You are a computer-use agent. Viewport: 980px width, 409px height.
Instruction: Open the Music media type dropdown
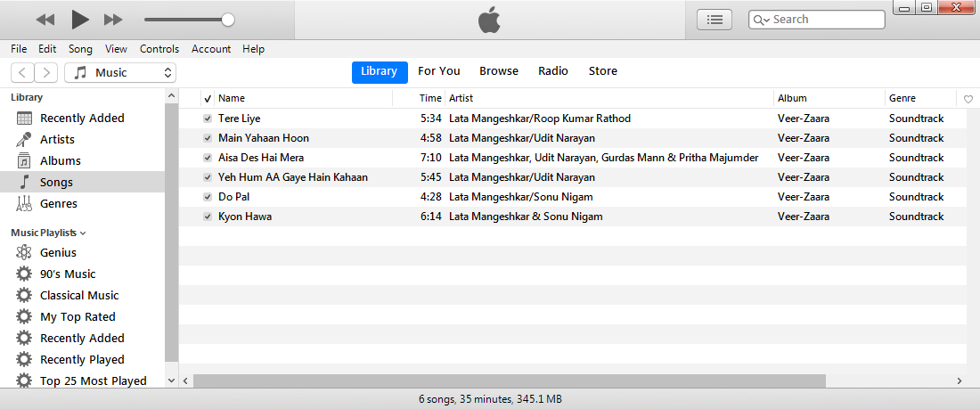click(120, 72)
